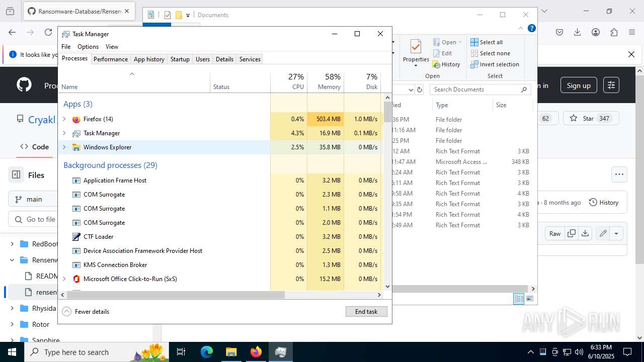Click the pencil edit icon on GitHub
Viewport: 644px width, 362px height.
tap(603, 233)
